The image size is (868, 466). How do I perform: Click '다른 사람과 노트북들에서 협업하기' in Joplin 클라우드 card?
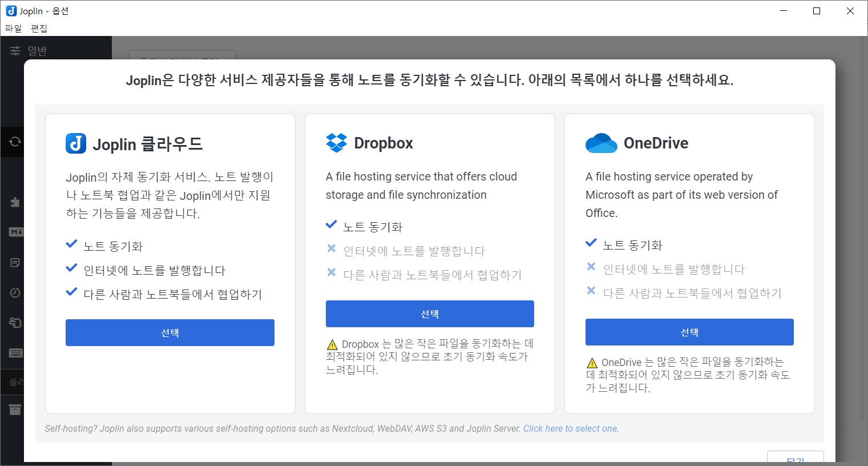point(173,294)
